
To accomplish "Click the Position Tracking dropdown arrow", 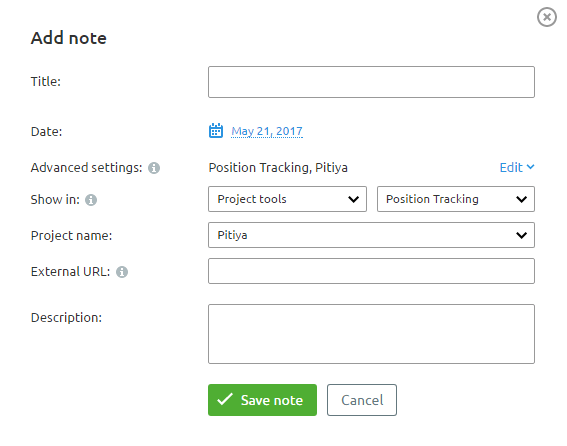I will tap(521, 199).
